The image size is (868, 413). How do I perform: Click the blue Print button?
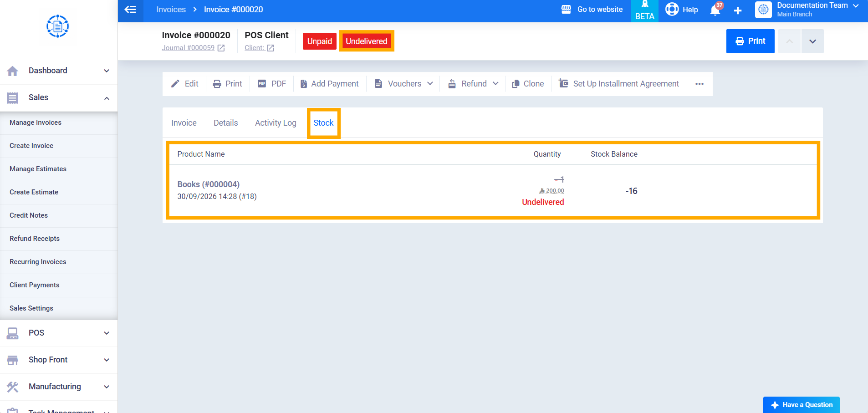pyautogui.click(x=750, y=41)
